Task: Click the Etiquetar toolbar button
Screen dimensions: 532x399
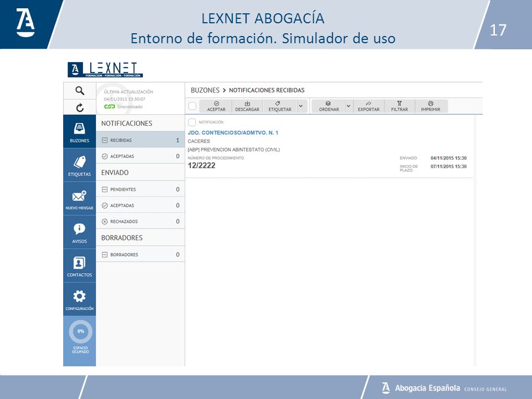Action: (x=279, y=106)
